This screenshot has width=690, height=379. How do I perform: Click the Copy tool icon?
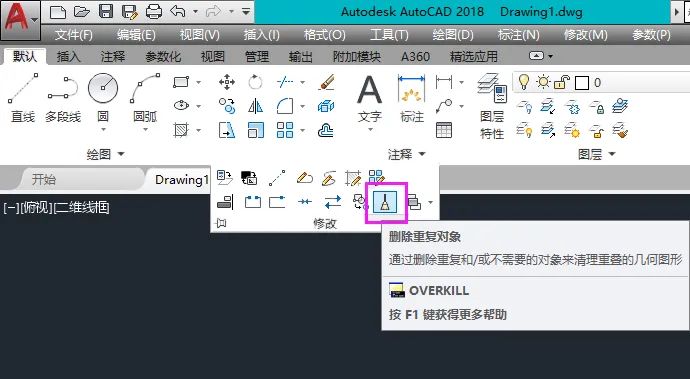pyautogui.click(x=227, y=106)
